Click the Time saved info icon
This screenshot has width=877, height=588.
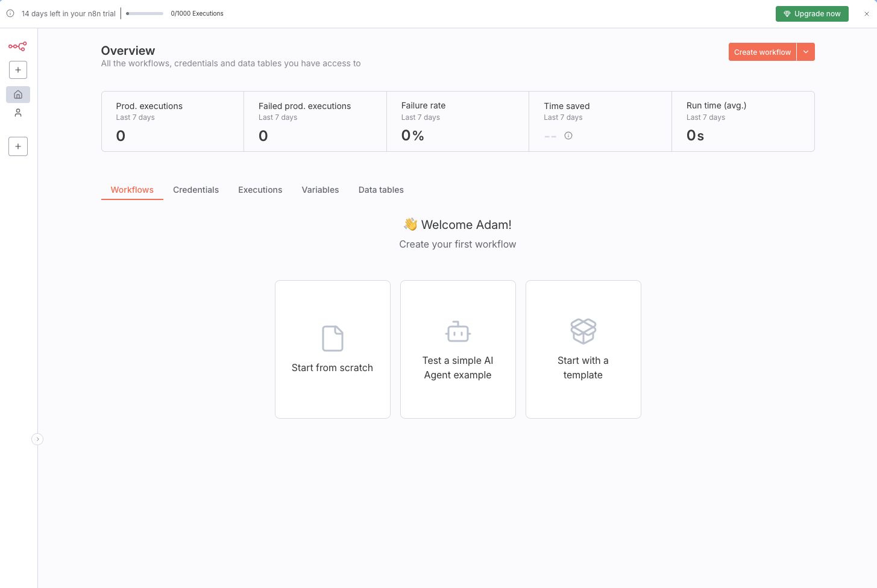(x=568, y=136)
